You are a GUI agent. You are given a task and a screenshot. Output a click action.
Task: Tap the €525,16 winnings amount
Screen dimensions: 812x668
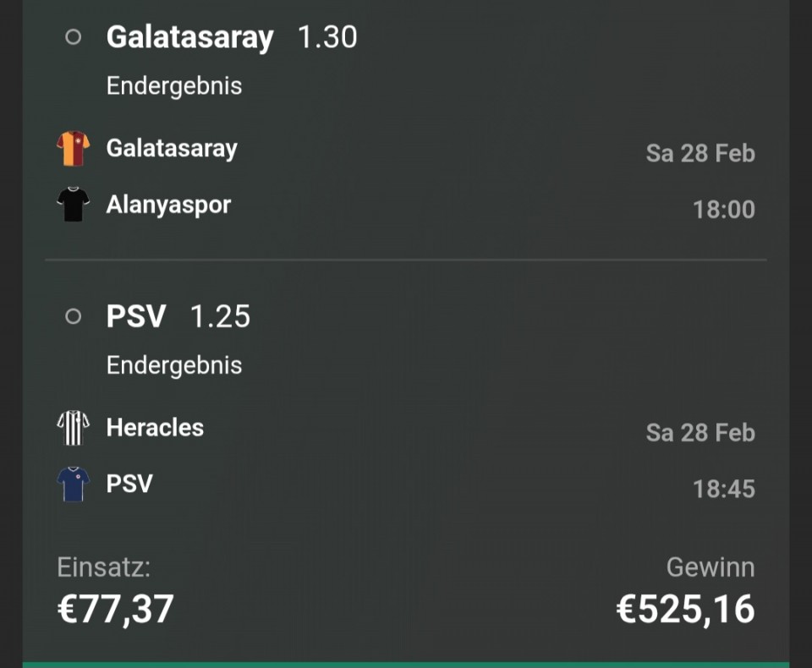tap(685, 609)
